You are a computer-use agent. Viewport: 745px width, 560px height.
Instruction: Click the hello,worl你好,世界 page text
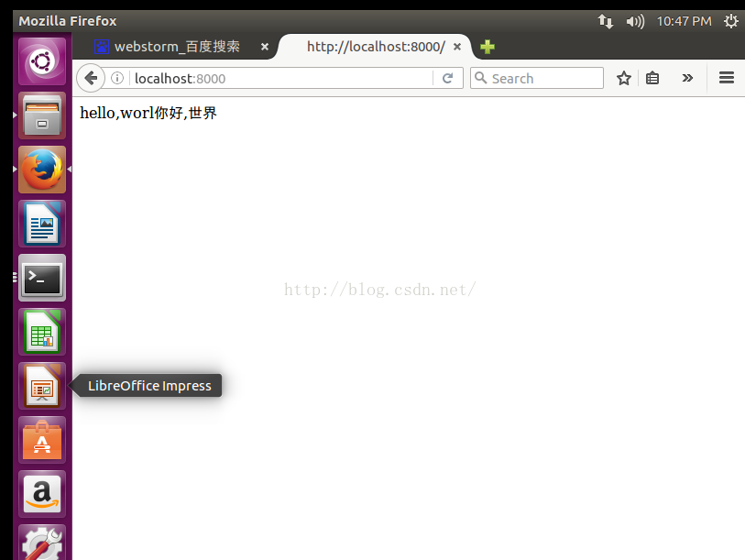(148, 113)
